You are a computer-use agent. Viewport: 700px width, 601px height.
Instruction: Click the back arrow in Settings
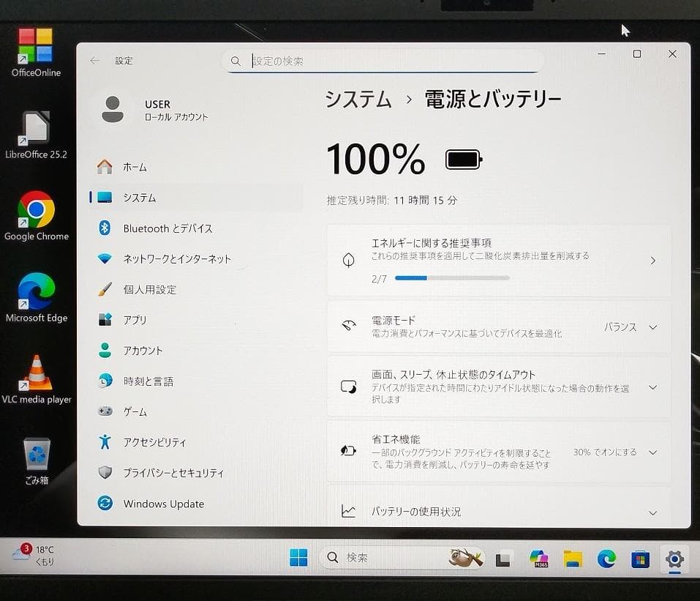point(94,60)
